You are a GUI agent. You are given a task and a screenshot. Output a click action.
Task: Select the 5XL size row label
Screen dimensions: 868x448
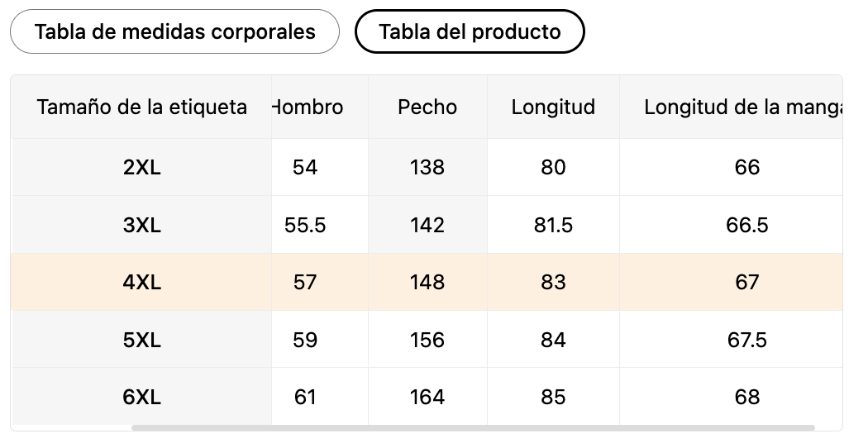tap(141, 340)
